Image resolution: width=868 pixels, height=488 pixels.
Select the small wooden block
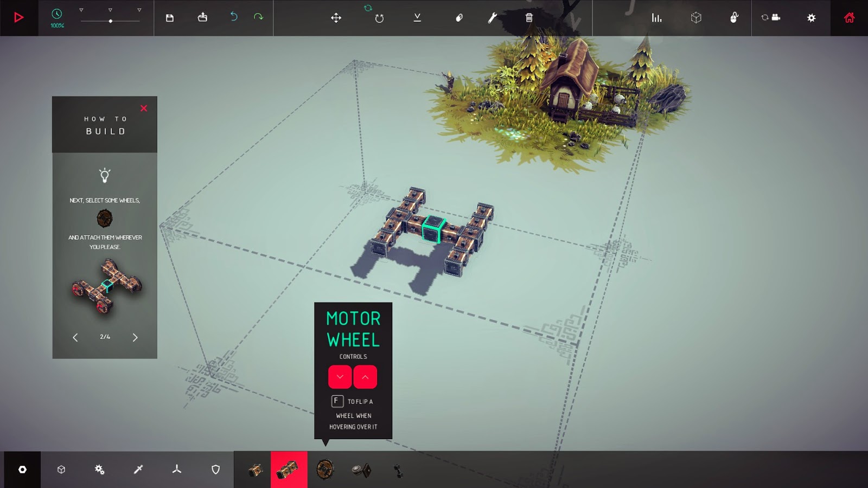tap(255, 470)
